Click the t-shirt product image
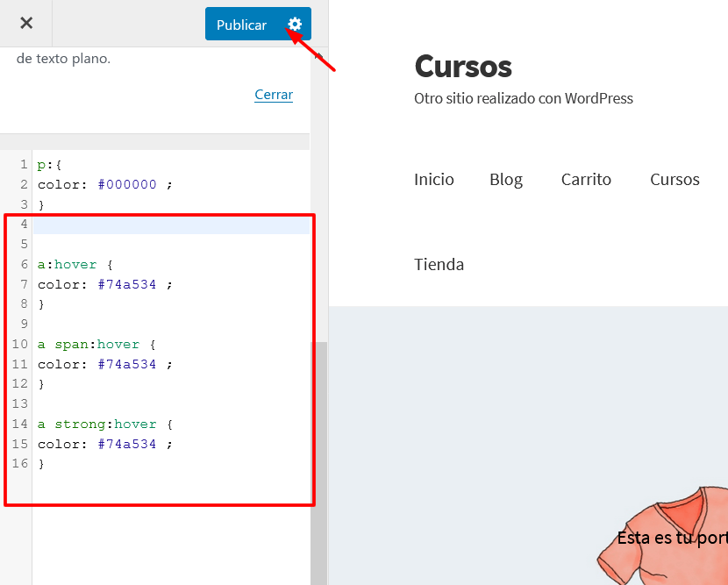 point(662,536)
